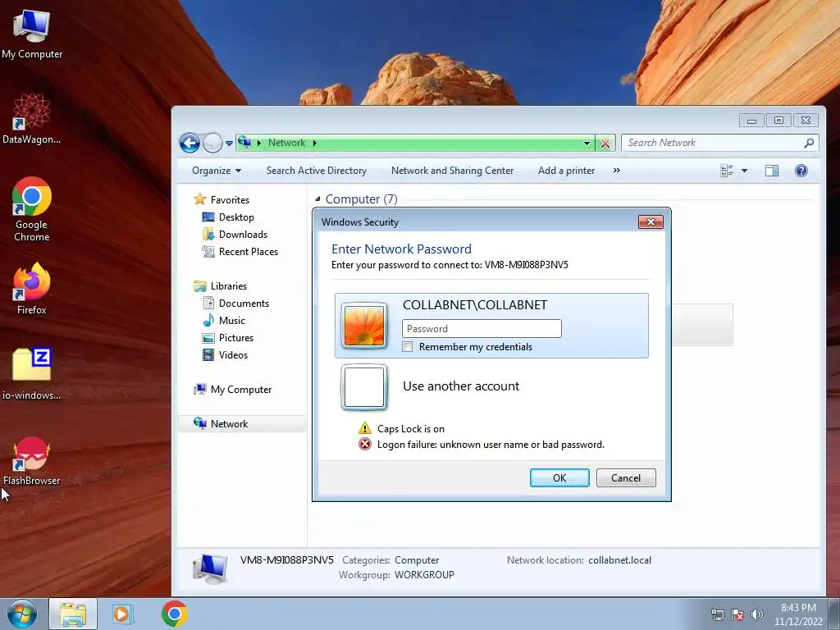This screenshot has width=840, height=630.
Task: Click the search magnifier icon
Action: click(809, 143)
